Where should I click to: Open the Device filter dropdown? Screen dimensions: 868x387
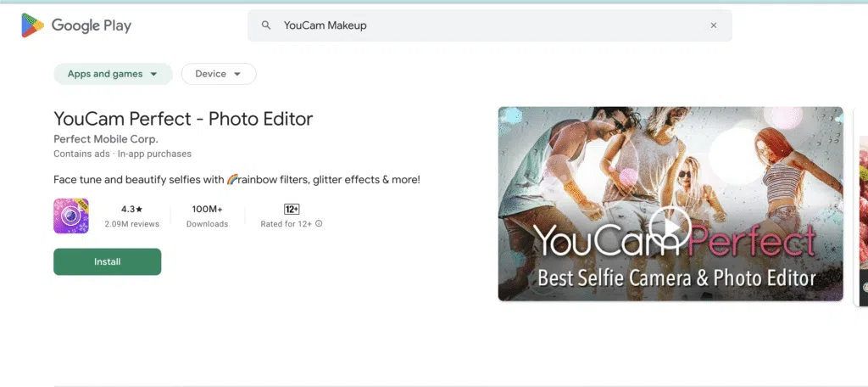coord(219,74)
